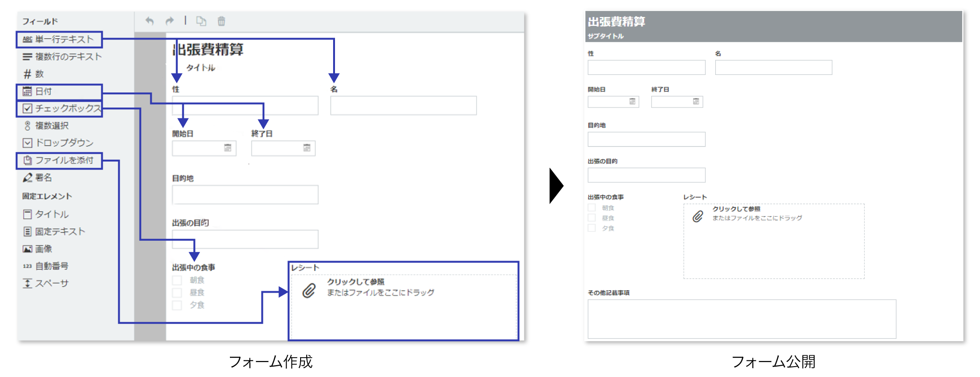The width and height of the screenshot is (980, 377).
Task: Open calendar icon in published form 終了日
Action: point(696,101)
